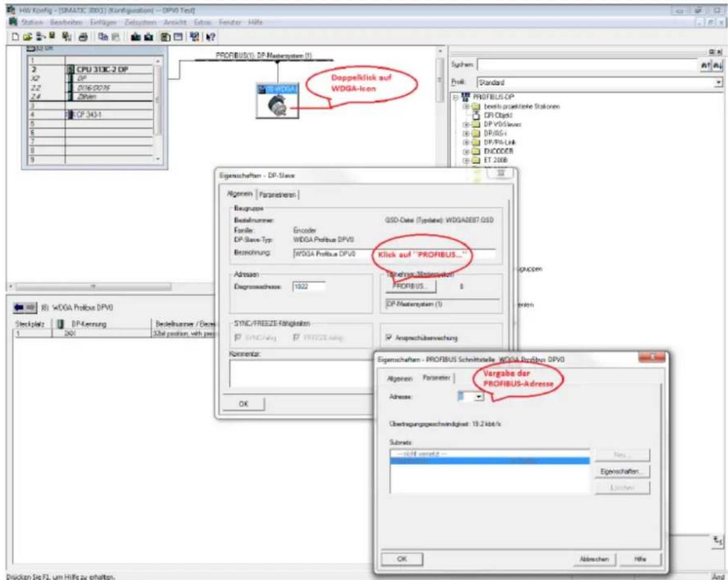Click the Abbrechen button
This screenshot has width=728, height=580.
[594, 559]
